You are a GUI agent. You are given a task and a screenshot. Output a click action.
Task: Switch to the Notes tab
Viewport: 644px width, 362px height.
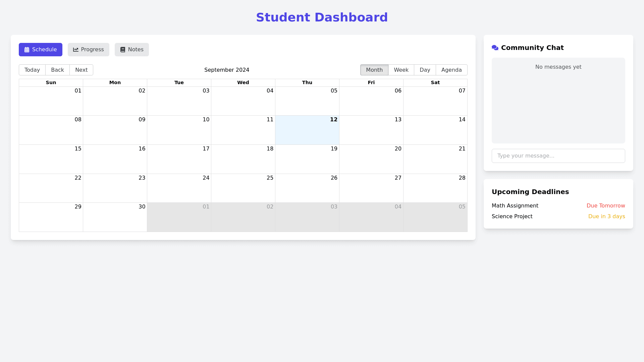tap(132, 50)
